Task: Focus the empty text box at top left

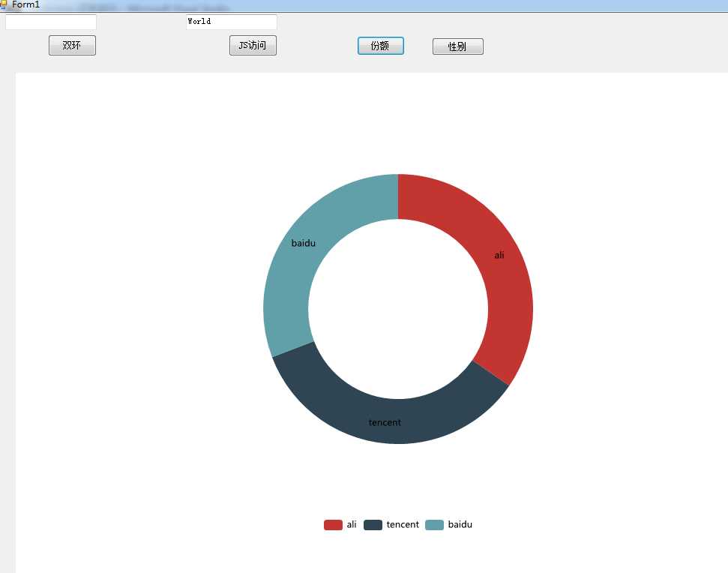Action: tap(50, 22)
